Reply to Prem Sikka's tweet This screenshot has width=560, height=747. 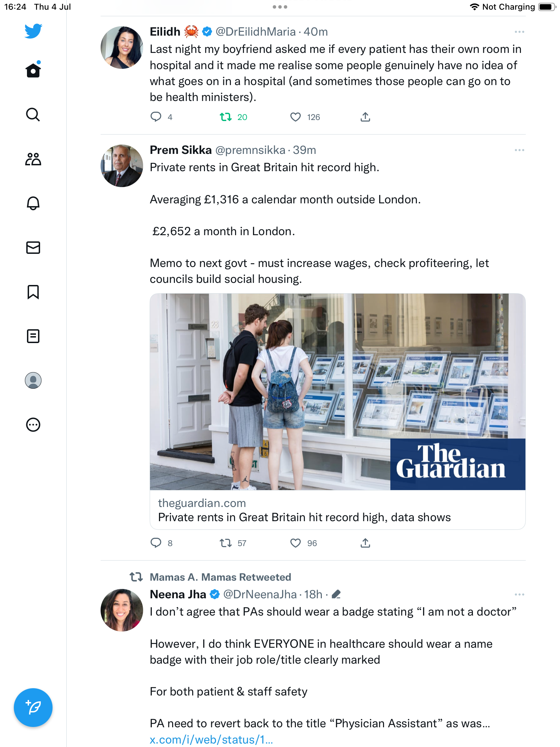[x=156, y=543]
